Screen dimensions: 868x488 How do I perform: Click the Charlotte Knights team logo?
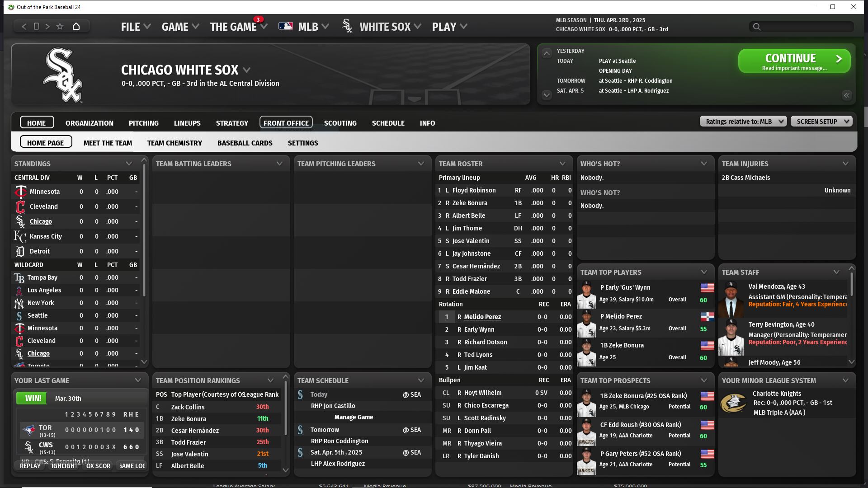click(733, 403)
